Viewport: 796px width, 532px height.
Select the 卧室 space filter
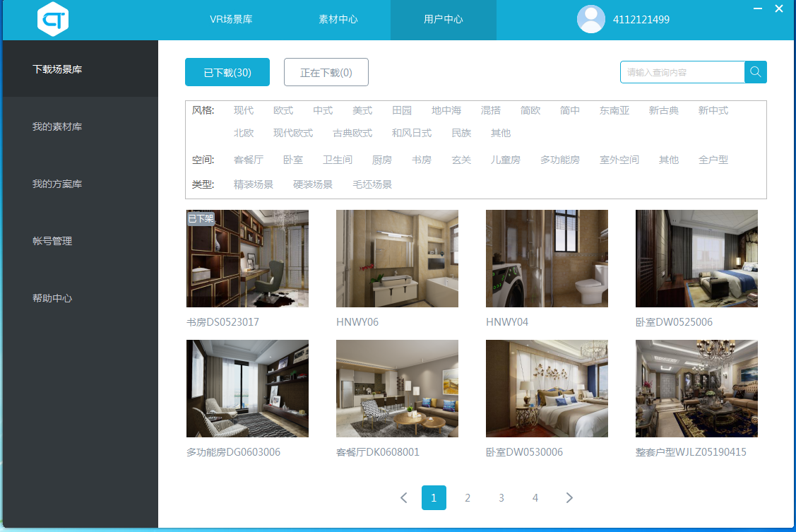[292, 160]
